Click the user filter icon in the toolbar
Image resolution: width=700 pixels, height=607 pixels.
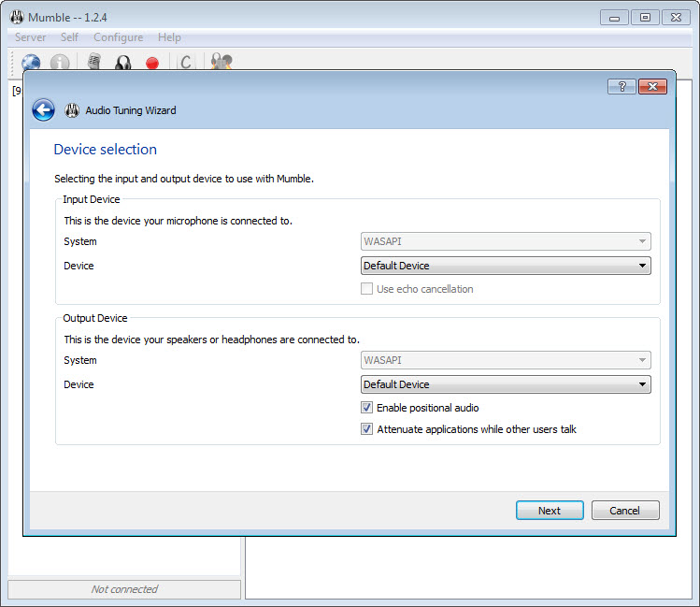click(221, 62)
